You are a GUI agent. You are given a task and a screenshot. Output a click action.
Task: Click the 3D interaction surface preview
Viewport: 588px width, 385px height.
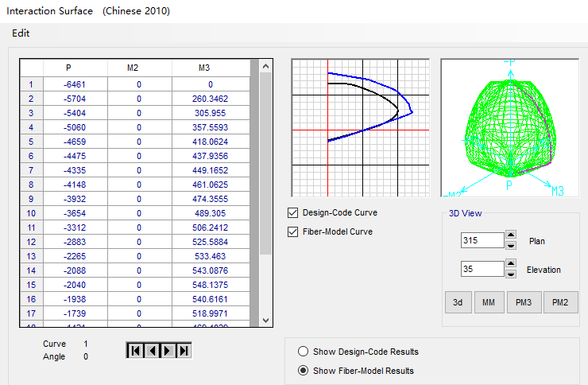tap(509, 127)
